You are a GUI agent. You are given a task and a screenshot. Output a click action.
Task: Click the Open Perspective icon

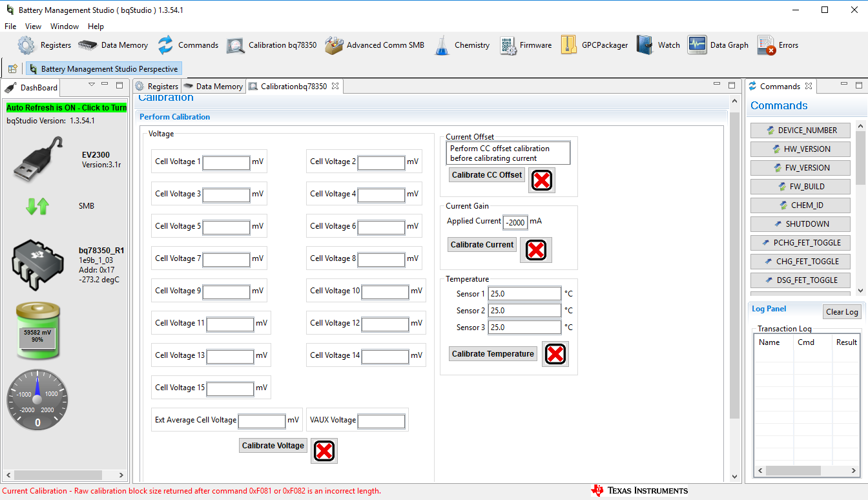12,68
